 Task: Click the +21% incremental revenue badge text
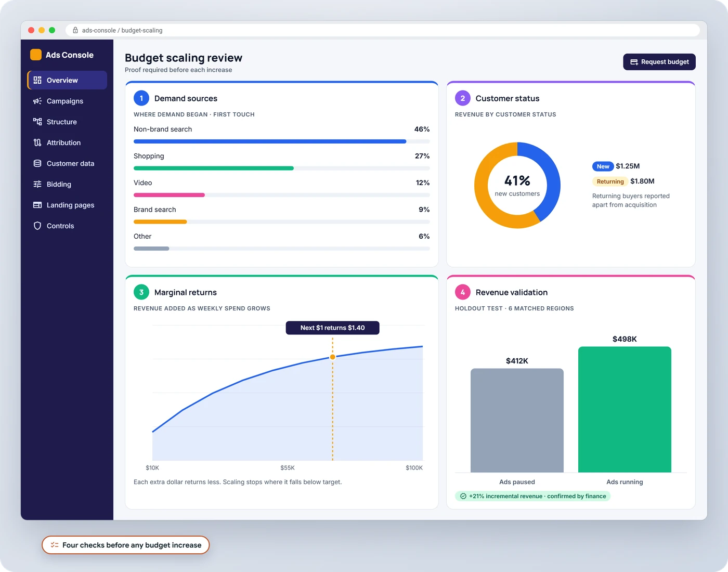[x=538, y=496]
